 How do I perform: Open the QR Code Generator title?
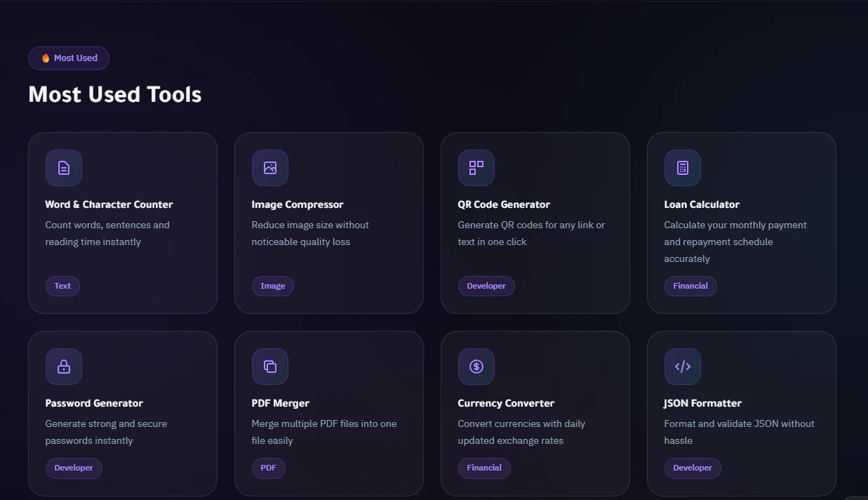(x=504, y=204)
